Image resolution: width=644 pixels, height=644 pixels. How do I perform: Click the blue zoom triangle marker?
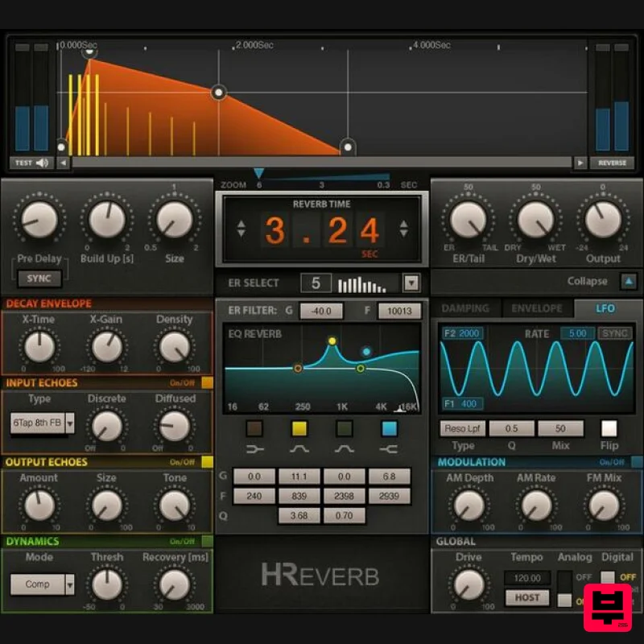pos(258,173)
